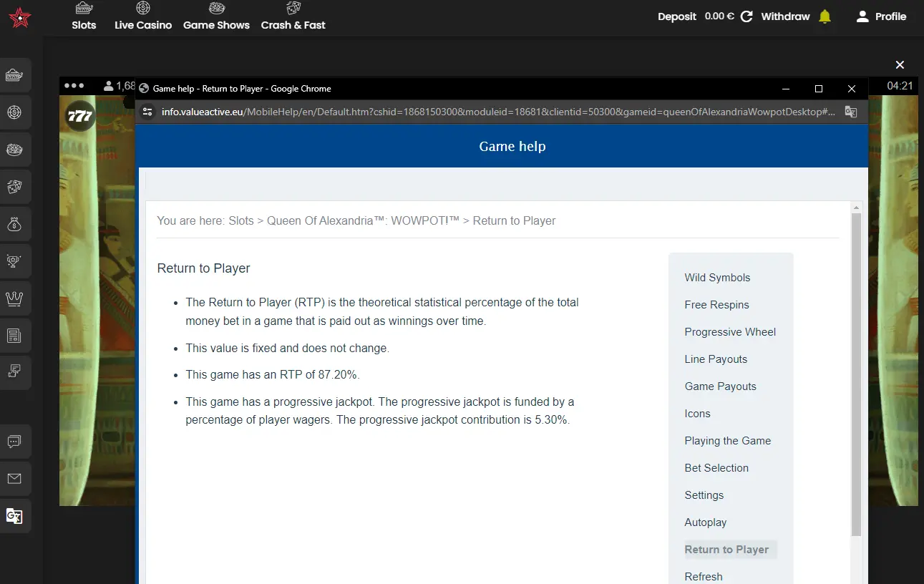The height and width of the screenshot is (584, 924).
Task: Refresh the balance with circular arrow icon
Action: [747, 16]
